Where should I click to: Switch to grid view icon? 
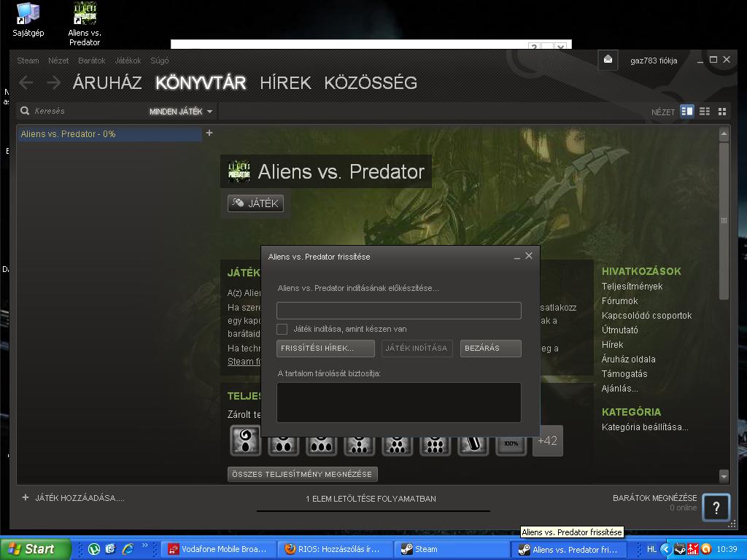coord(722,111)
